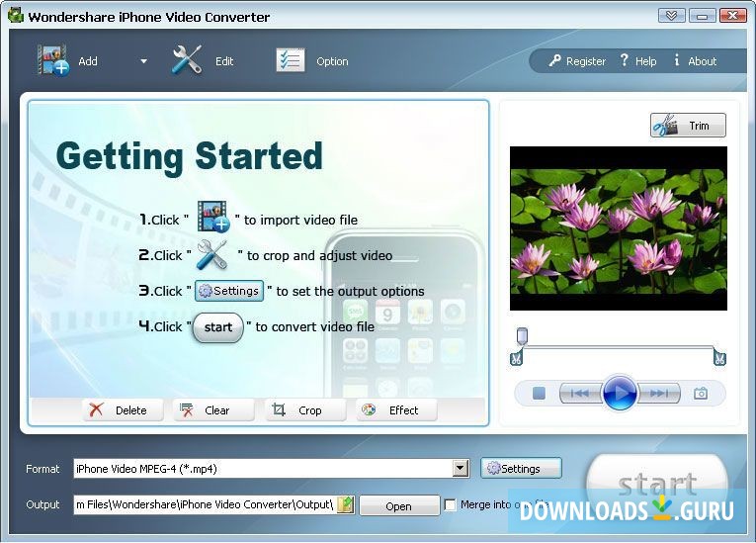Click the Clear button

pyautogui.click(x=213, y=410)
